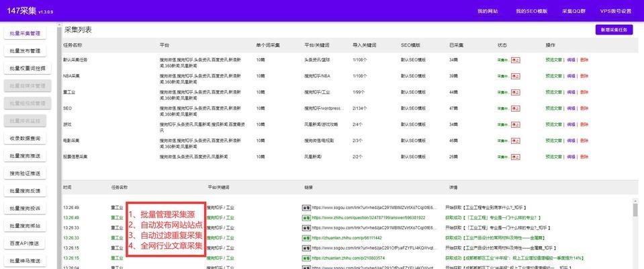Click view badge on the 工业工程专业到底学什么 row
644x269 pixels.
click(306, 208)
